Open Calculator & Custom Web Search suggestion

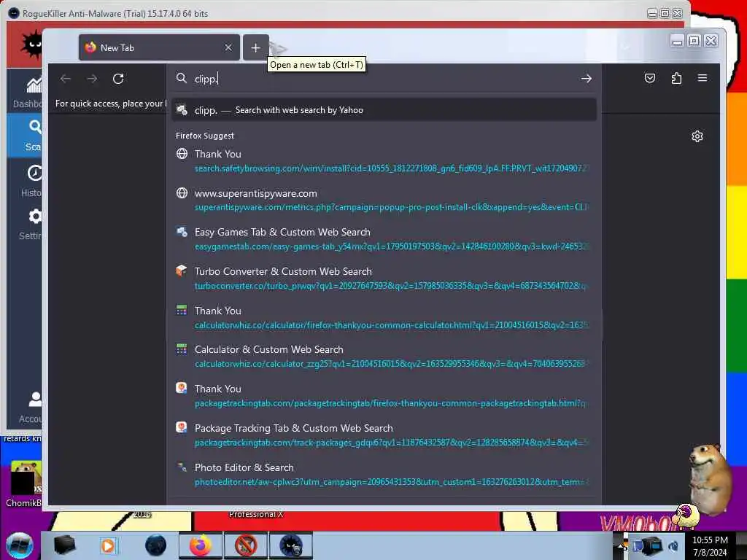click(384, 356)
